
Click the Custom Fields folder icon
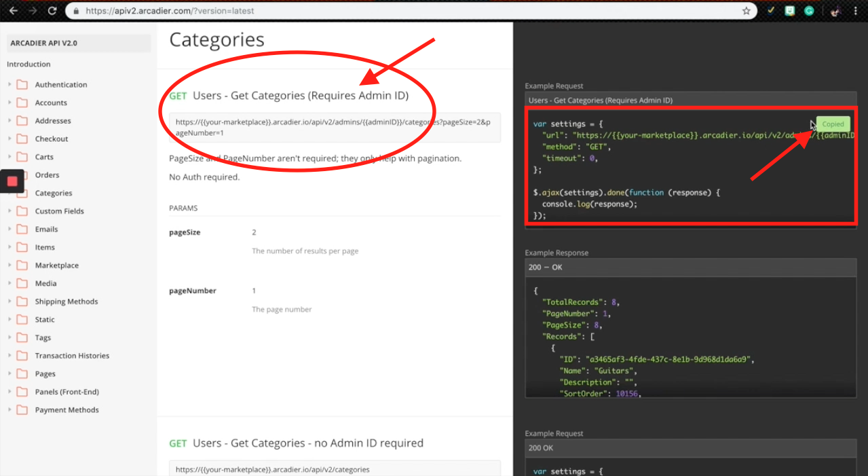[22, 211]
